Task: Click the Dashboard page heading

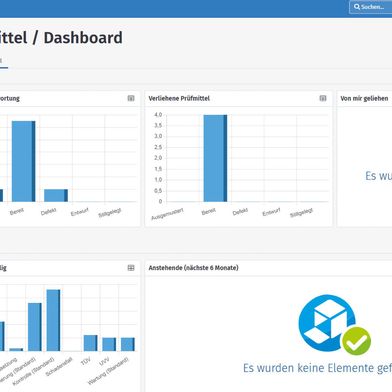Action: (x=83, y=38)
